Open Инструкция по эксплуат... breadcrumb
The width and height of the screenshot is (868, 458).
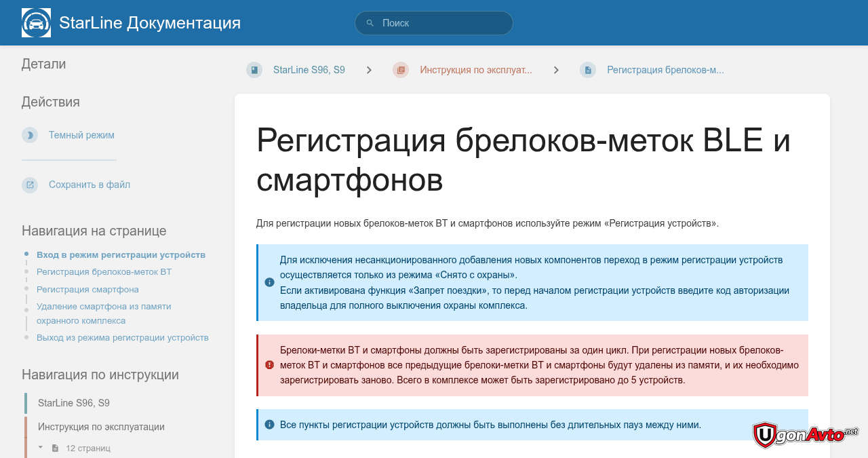[x=476, y=70]
